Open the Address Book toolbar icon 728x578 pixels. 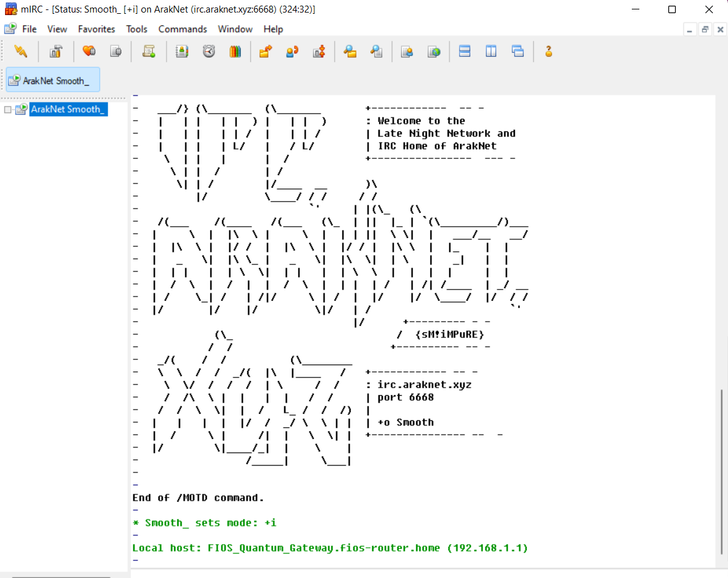pyautogui.click(x=182, y=52)
